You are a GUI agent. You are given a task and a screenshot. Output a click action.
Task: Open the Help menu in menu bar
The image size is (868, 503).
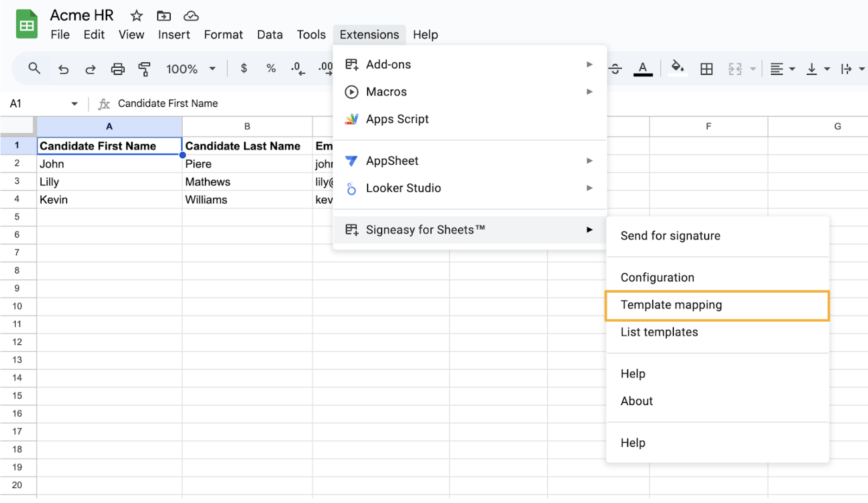426,35
